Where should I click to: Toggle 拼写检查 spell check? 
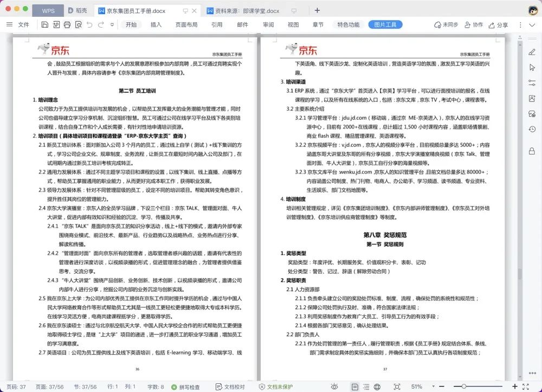click(185, 387)
